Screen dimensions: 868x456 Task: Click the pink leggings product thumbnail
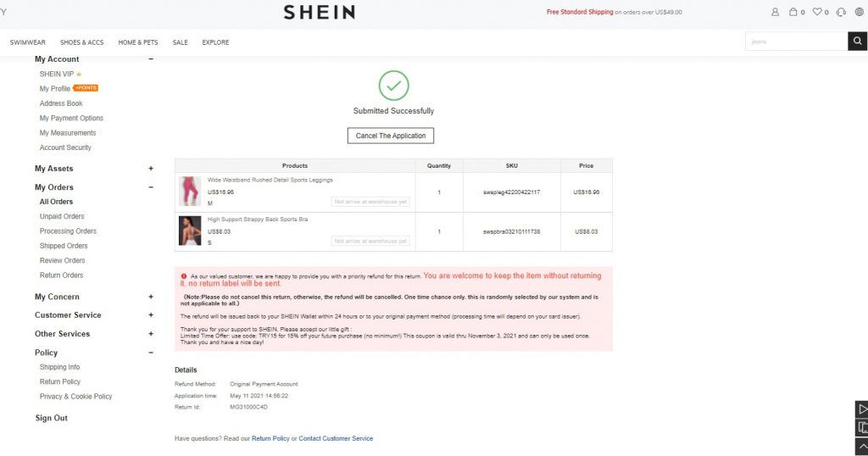tap(190, 192)
